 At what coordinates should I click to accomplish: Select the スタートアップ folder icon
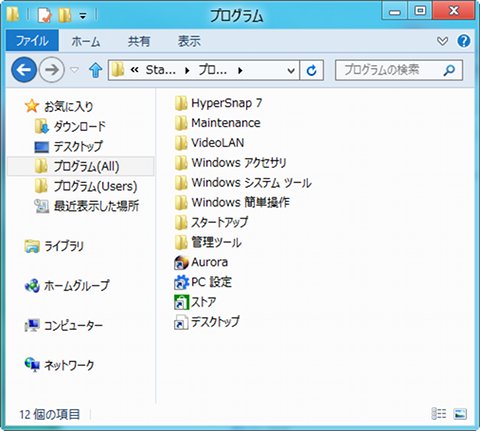181,222
